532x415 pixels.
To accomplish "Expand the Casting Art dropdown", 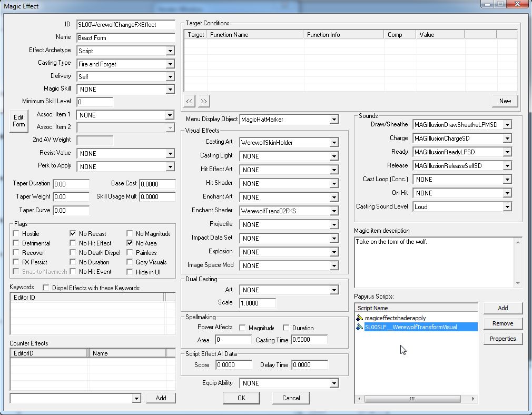I will (333, 143).
